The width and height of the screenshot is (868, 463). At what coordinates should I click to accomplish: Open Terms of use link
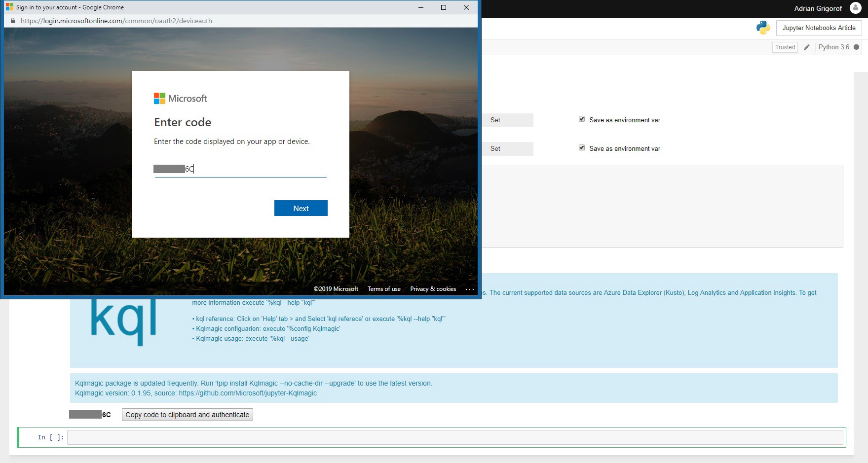tap(384, 289)
